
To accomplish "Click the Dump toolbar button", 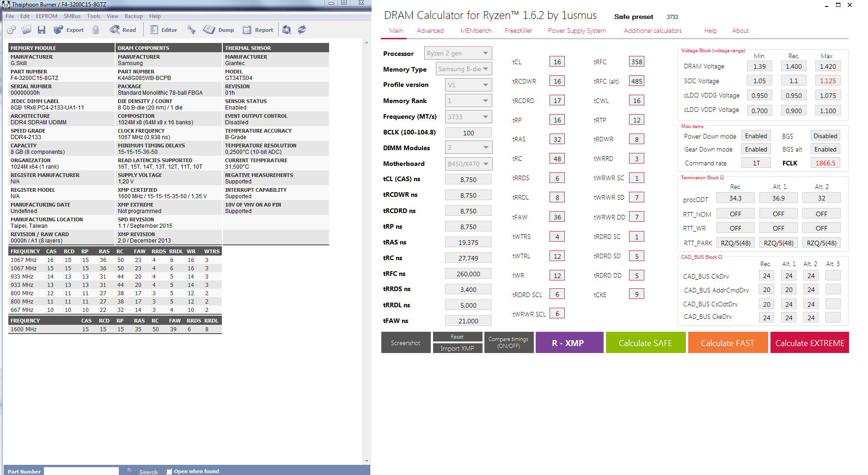I will point(219,30).
